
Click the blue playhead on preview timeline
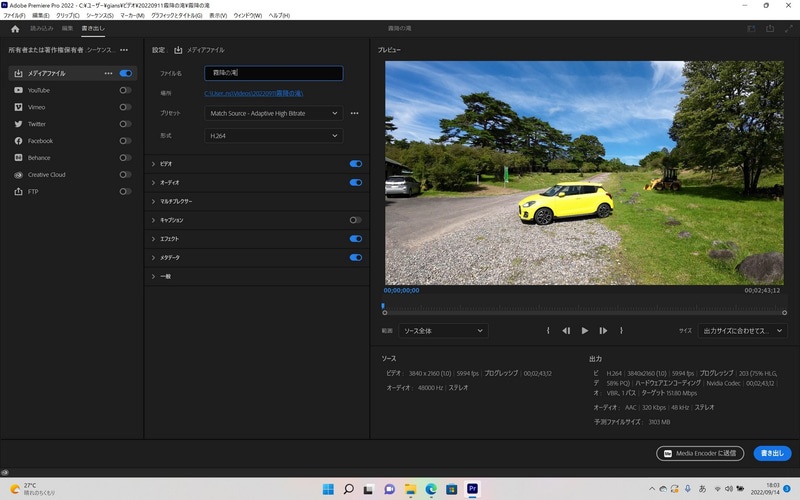click(x=383, y=306)
